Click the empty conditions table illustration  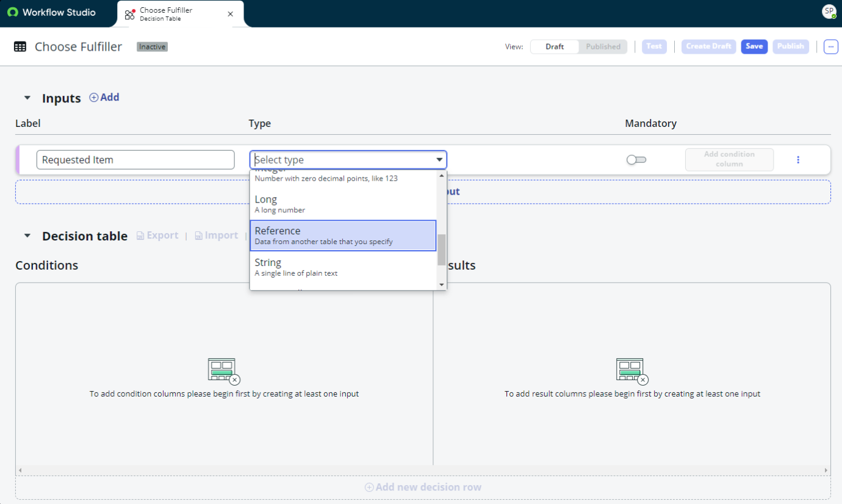coord(223,371)
